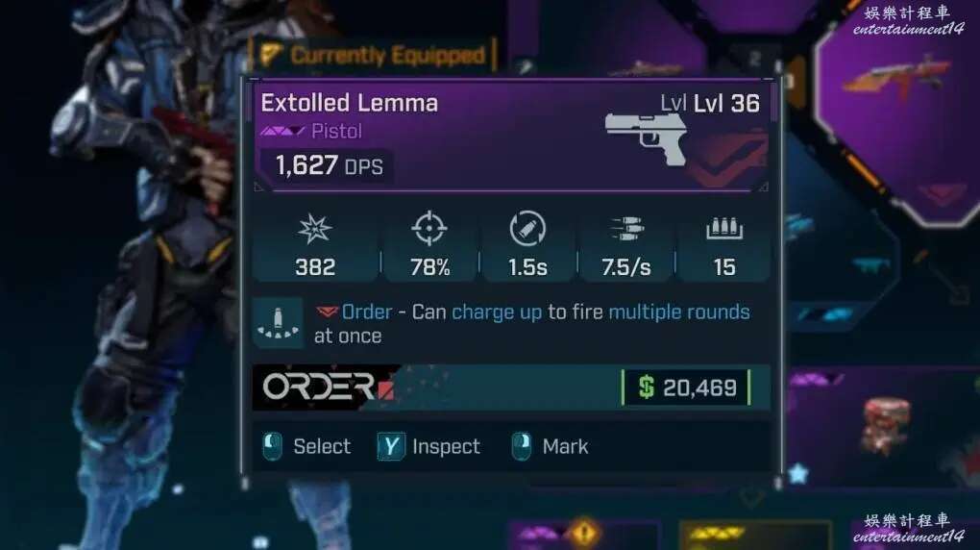Click the Order charge-up ability icon
The height and width of the screenshot is (550, 980).
tap(278, 323)
